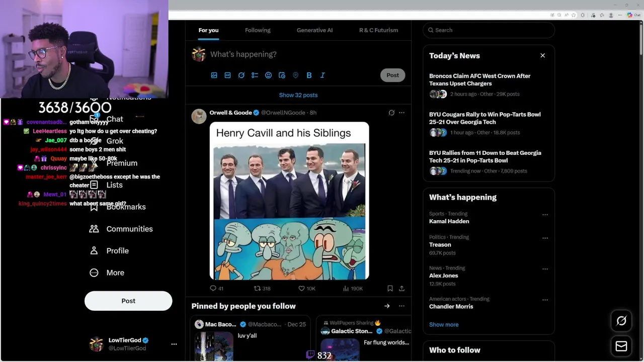This screenshot has height=362, width=644.
Task: View analytics for the 190K views post
Action: (353, 289)
